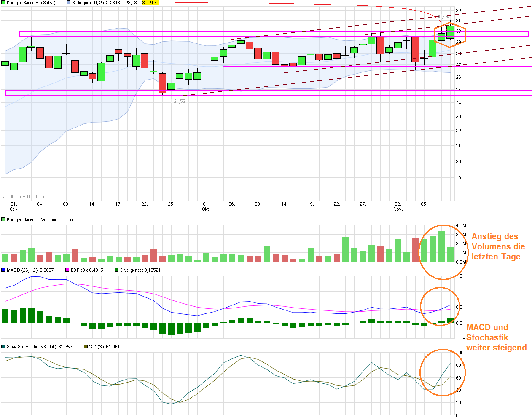This screenshot has width=532, height=420.
Task: Click the annotation "MACD und Stochastik weiter steigend"
Action: [x=496, y=337]
